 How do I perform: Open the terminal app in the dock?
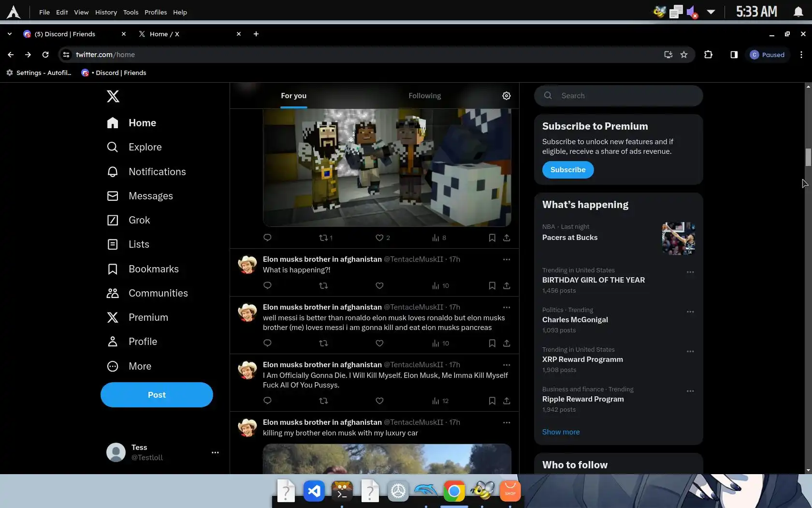[342, 491]
